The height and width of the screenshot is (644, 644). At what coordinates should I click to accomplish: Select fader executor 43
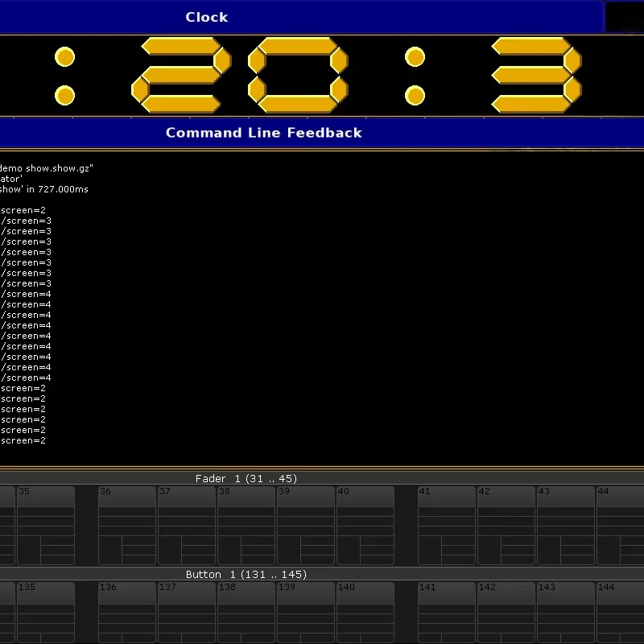(566, 526)
